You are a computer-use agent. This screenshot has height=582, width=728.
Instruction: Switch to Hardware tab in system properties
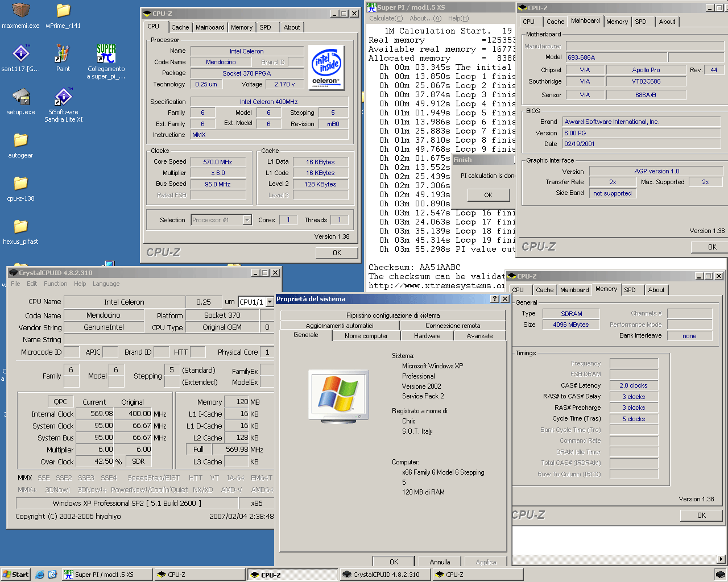(x=427, y=336)
